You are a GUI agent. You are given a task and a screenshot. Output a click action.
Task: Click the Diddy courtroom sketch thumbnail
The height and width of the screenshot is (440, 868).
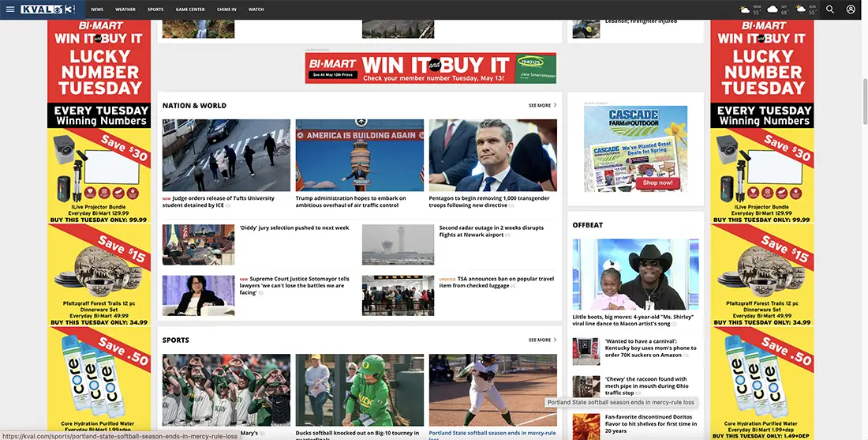pyautogui.click(x=198, y=244)
